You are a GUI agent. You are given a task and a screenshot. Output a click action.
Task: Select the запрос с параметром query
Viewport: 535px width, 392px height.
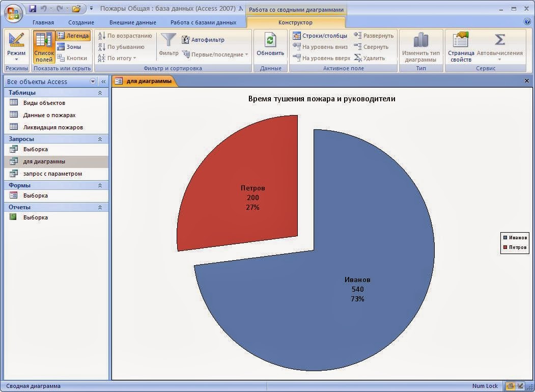[x=57, y=174]
